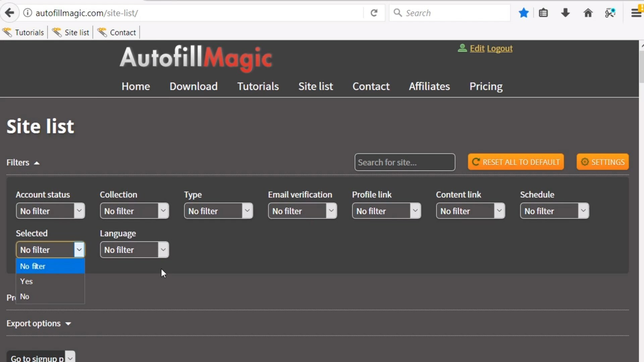The height and width of the screenshot is (362, 644).
Task: Open the Language filter dropdown
Action: (134, 250)
